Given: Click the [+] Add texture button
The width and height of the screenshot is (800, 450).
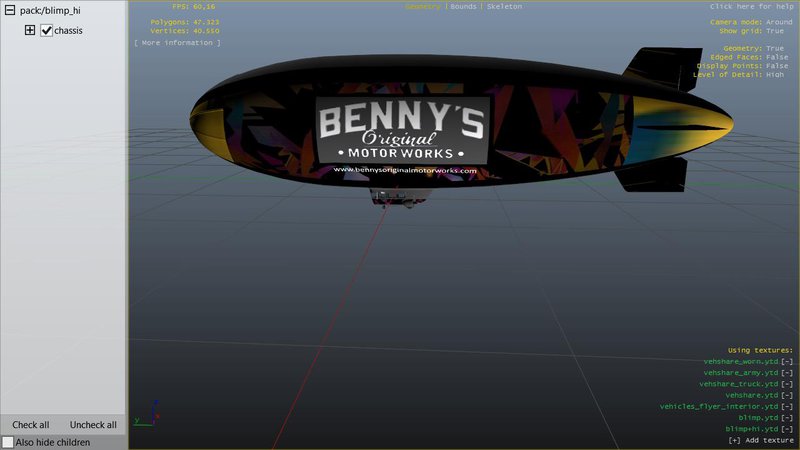Looking at the screenshot, I should tap(761, 440).
